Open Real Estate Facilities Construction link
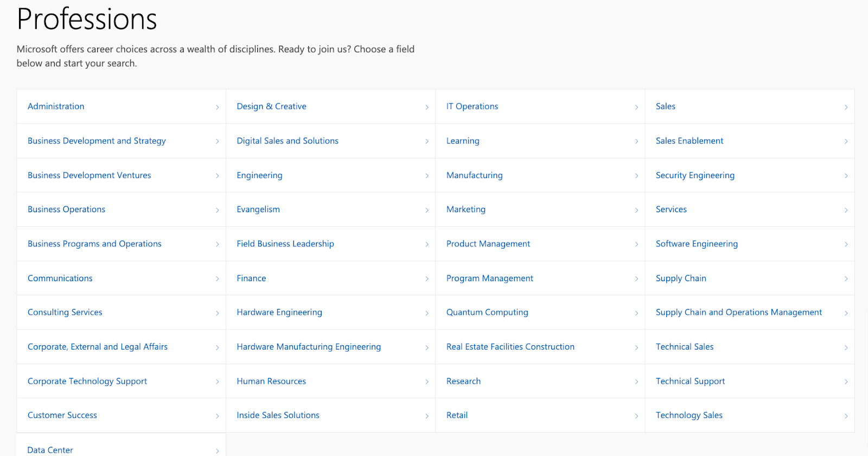 (x=510, y=347)
